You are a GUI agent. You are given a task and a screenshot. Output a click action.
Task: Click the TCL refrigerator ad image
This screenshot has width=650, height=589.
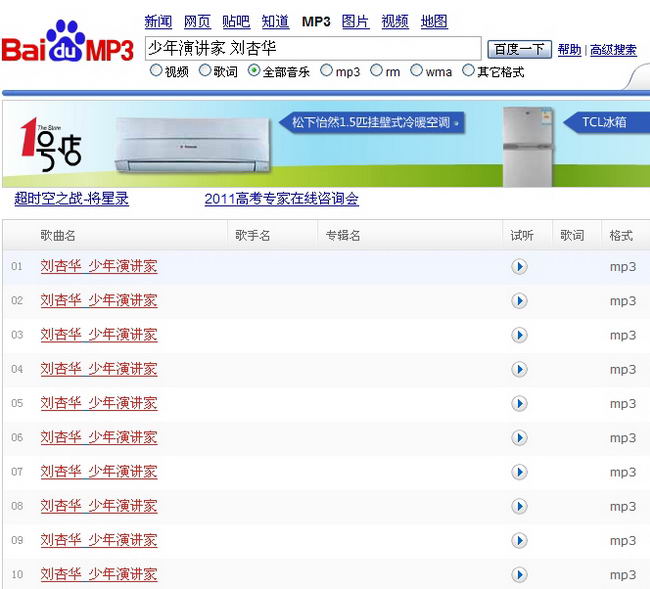pos(527,146)
